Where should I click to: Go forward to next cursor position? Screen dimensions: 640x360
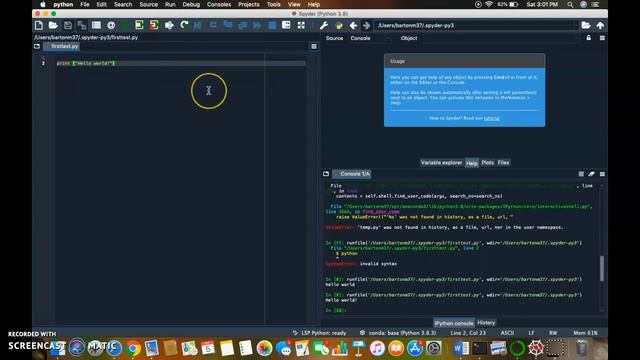367,25
